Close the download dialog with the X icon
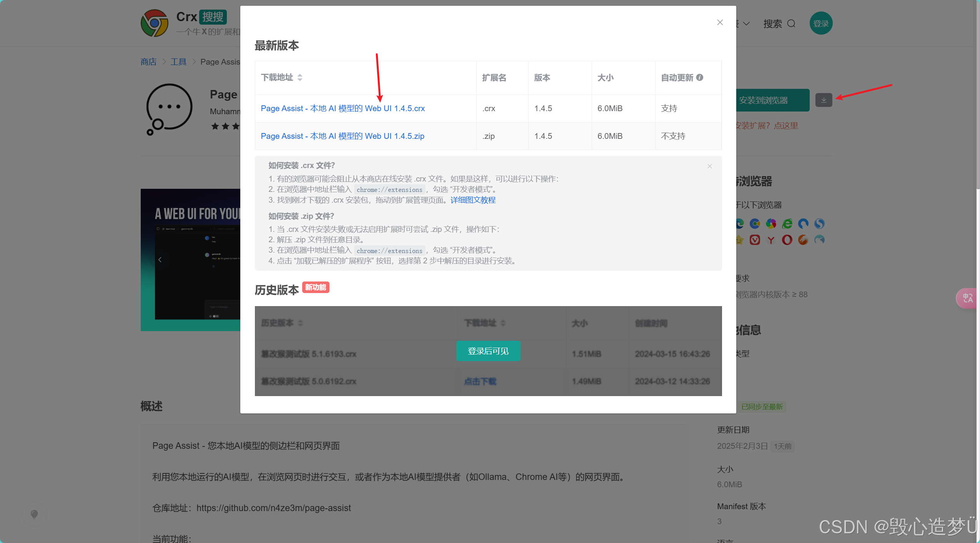Viewport: 980px width, 543px height. click(x=720, y=23)
